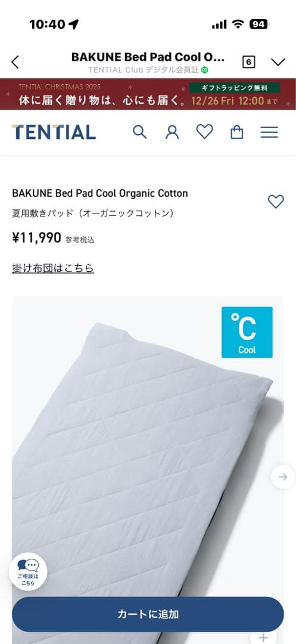The image size is (296, 644).
Task: Show the next product image with the right arrow
Action: pos(283,477)
